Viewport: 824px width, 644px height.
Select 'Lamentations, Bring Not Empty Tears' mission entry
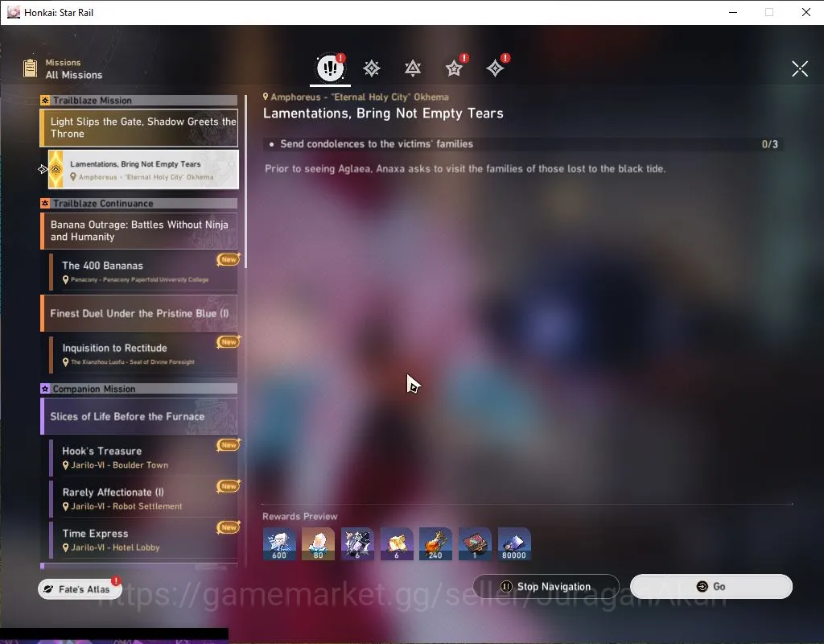143,169
